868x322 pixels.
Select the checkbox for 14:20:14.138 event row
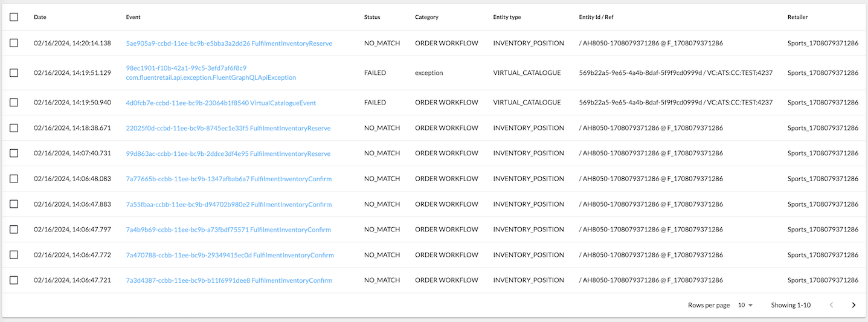[x=14, y=43]
